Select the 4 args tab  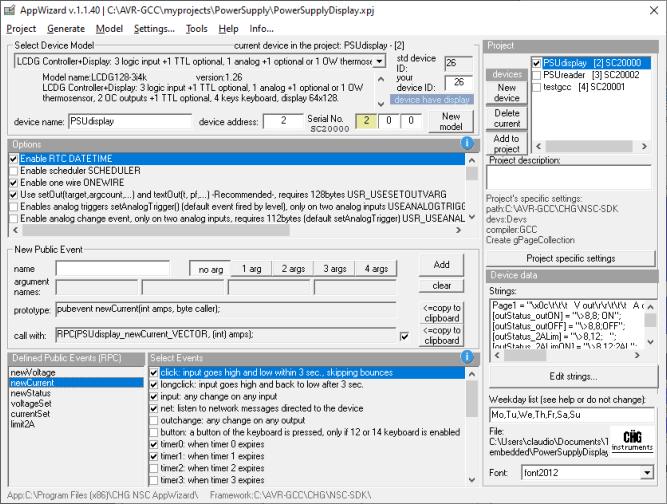(x=376, y=269)
